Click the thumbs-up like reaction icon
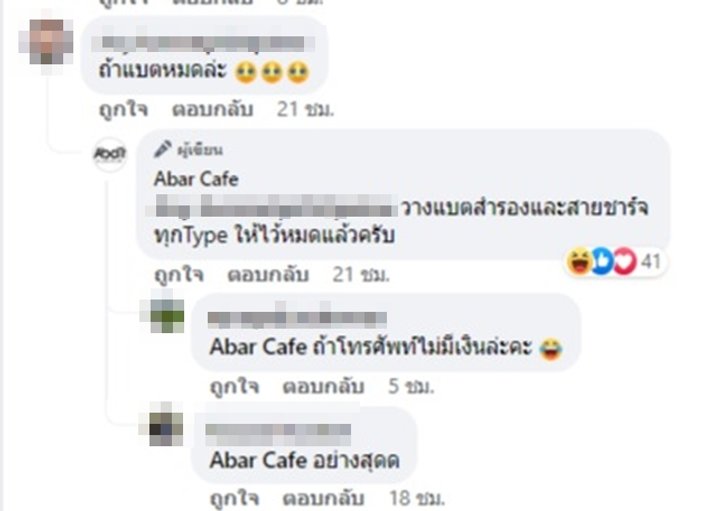 602,261
